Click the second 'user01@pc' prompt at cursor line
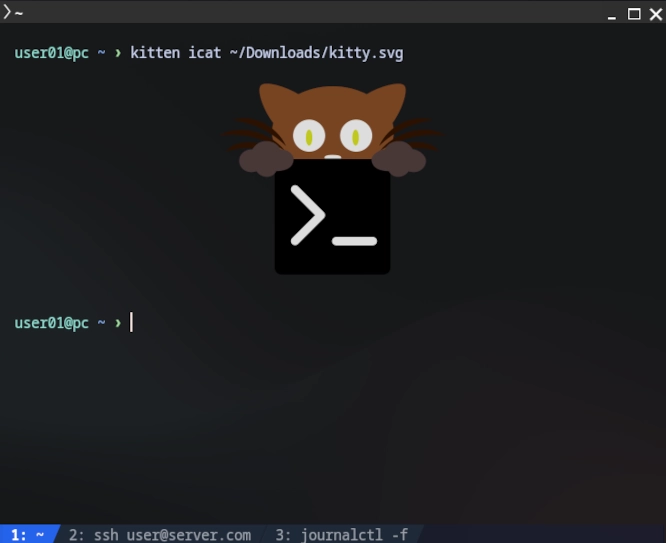Screen dimensions: 666x543 tap(51, 323)
